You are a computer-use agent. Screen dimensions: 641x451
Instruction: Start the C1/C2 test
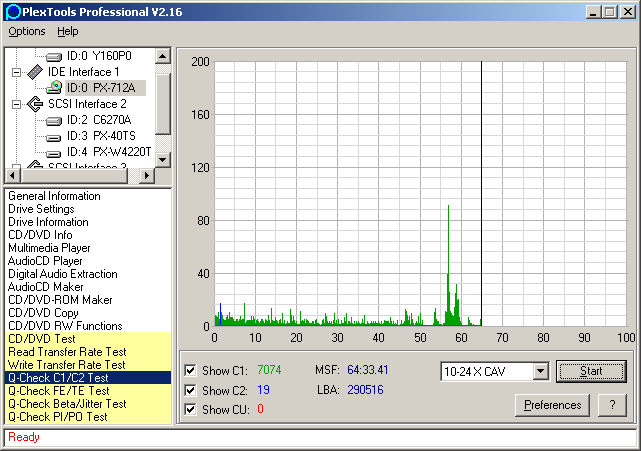[591, 371]
